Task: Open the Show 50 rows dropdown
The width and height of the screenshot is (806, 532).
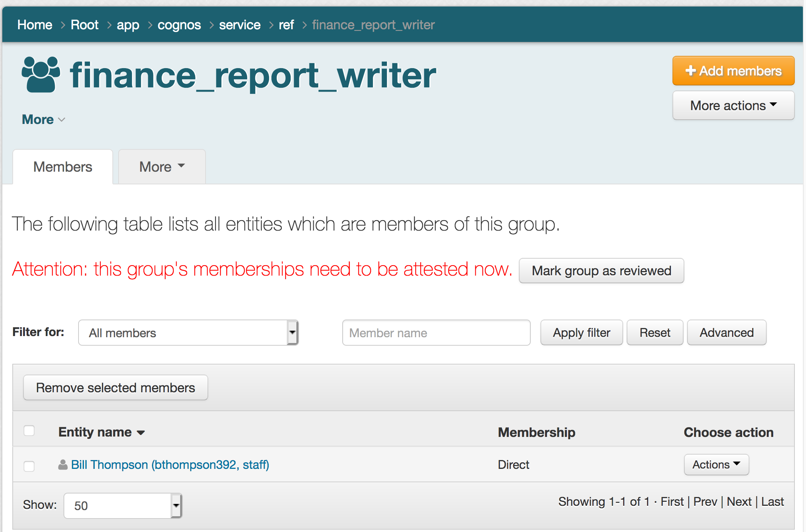Action: [x=122, y=505]
